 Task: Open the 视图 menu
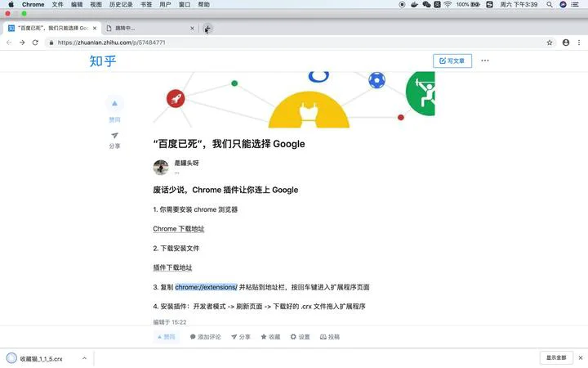coord(96,5)
